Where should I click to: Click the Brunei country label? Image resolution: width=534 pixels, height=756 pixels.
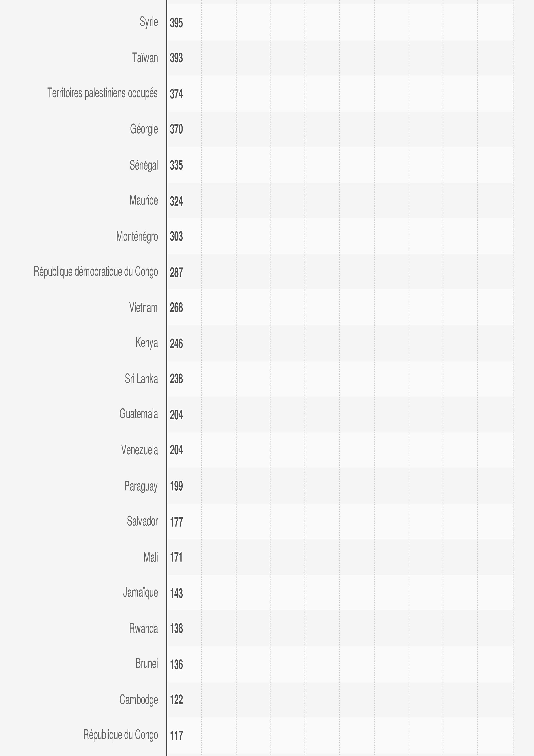[147, 664]
